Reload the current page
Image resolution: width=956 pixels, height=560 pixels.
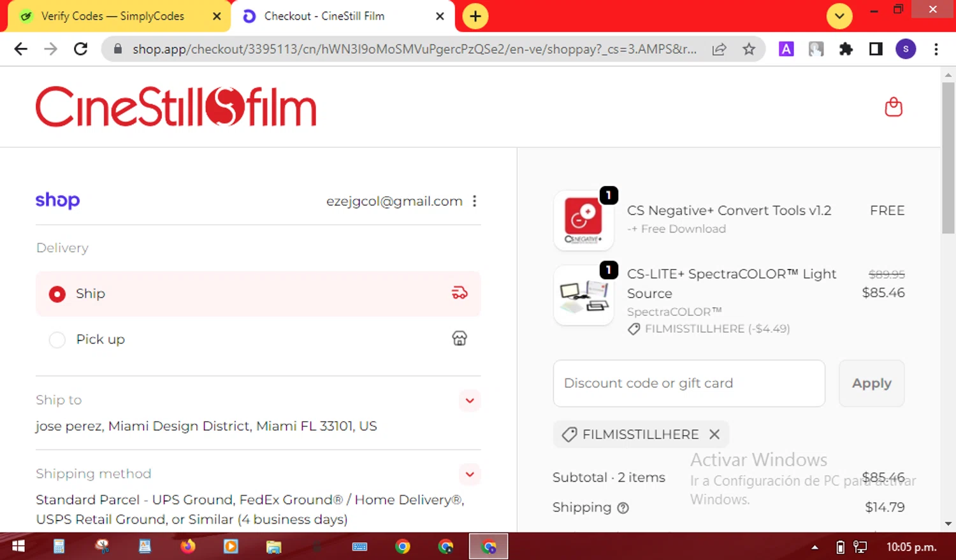coord(81,49)
